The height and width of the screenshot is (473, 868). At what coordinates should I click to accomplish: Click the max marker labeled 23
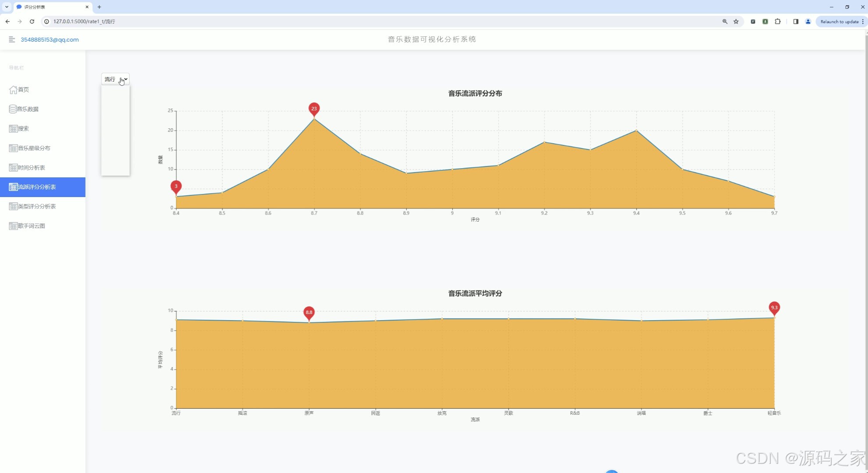[314, 109]
